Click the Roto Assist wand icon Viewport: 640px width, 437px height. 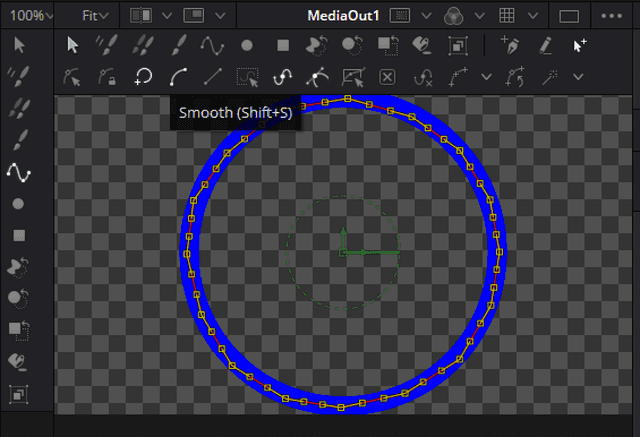[x=550, y=77]
